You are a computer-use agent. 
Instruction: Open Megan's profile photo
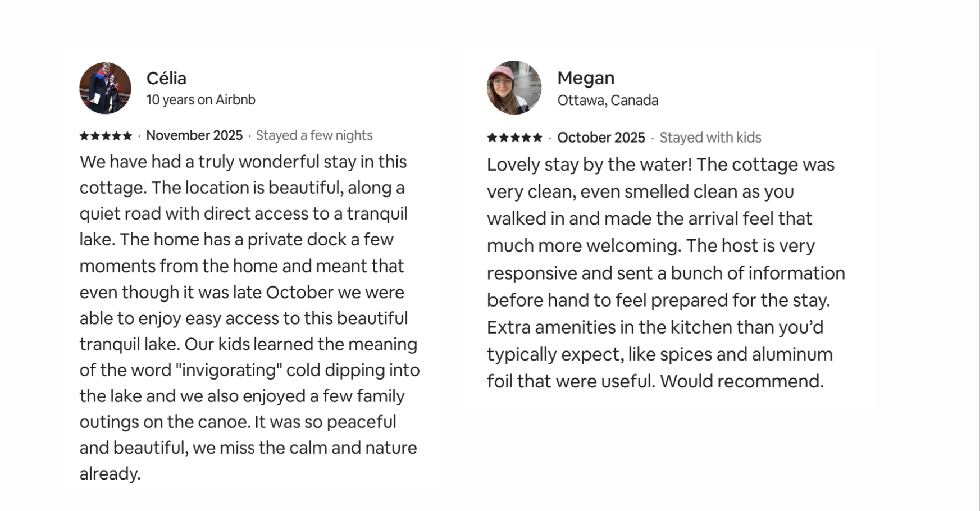pos(514,88)
